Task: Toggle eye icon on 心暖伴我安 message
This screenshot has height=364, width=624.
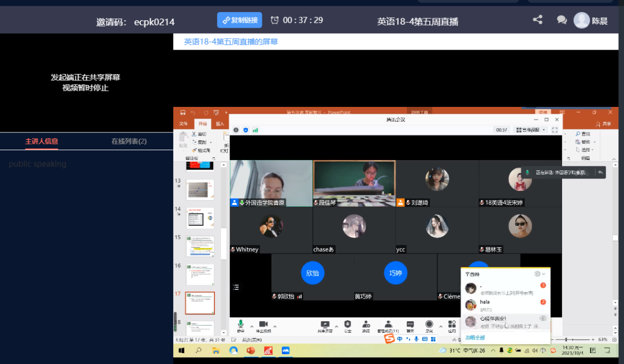Action: click(x=543, y=318)
